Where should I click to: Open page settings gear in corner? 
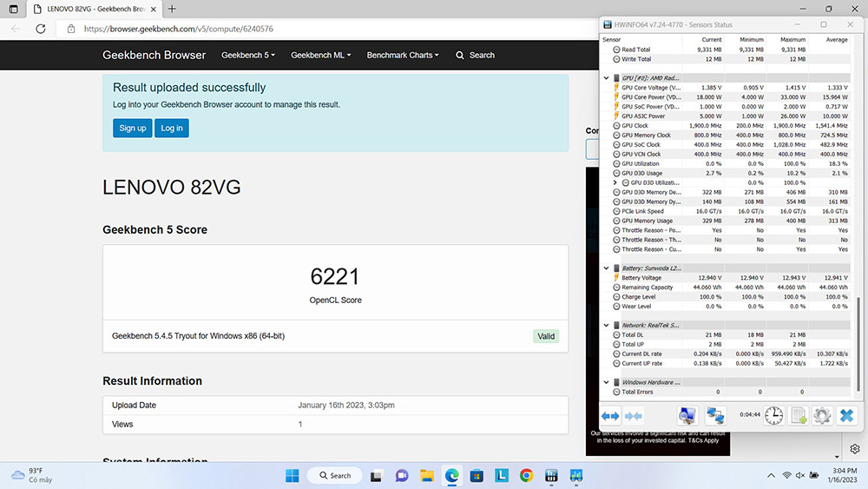tap(855, 448)
